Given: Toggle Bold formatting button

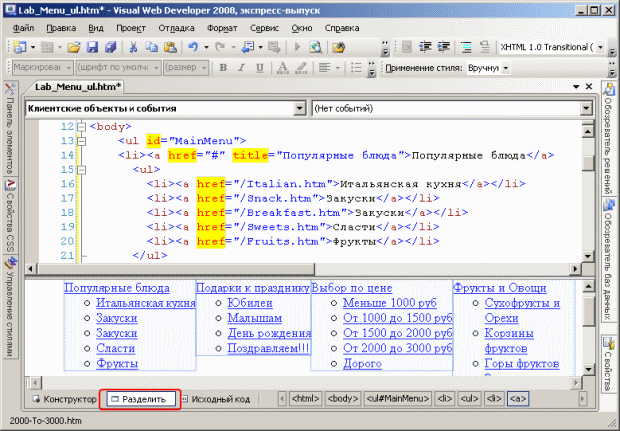Looking at the screenshot, I should (223, 68).
